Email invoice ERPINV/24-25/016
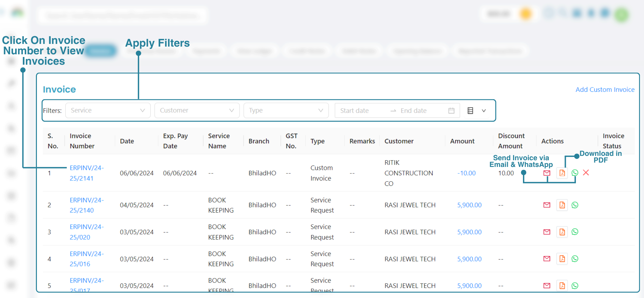The image size is (644, 298). tap(547, 258)
